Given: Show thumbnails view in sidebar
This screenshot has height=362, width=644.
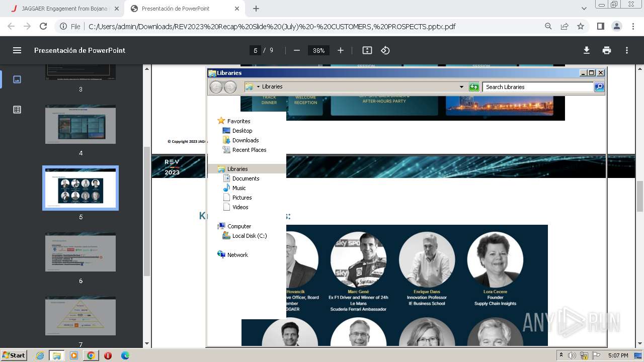Looking at the screenshot, I should click(17, 79).
